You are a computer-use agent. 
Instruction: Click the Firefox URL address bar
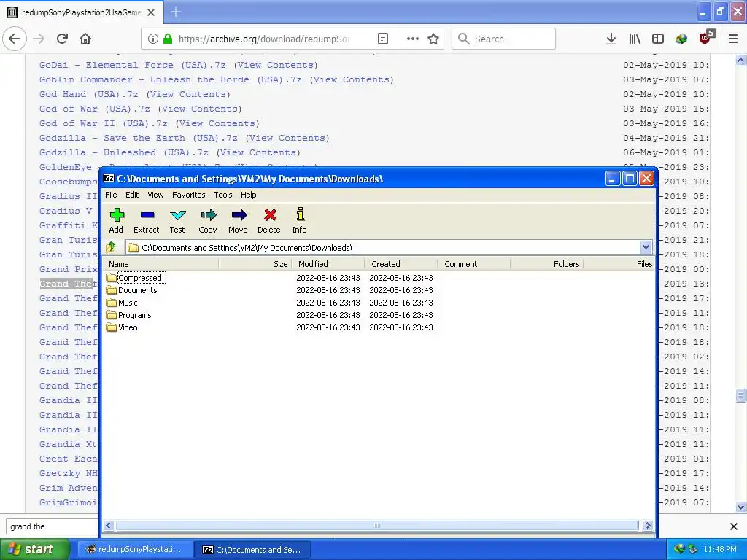coord(264,39)
